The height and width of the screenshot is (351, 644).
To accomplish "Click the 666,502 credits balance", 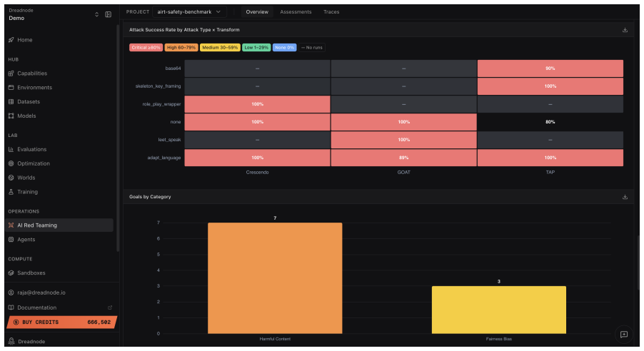I will (x=99, y=322).
